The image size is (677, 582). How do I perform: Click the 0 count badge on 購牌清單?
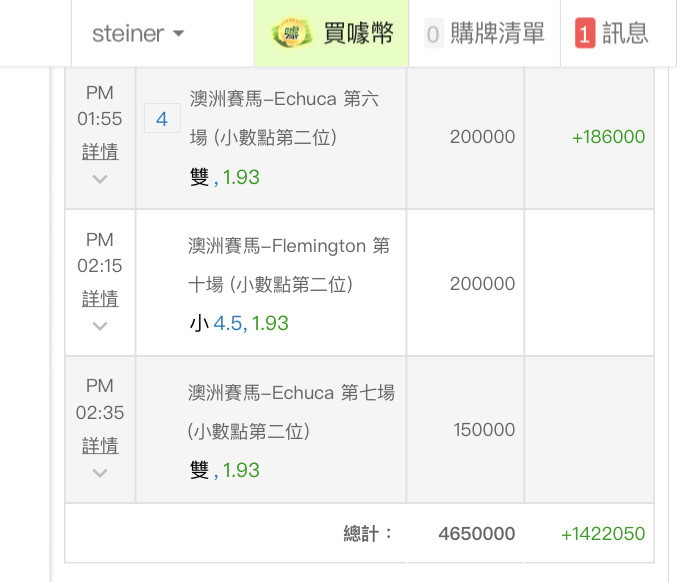433,34
